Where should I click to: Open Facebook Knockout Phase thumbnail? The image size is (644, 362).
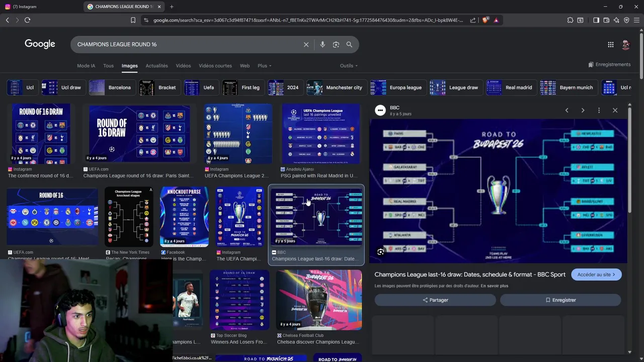click(x=184, y=217)
